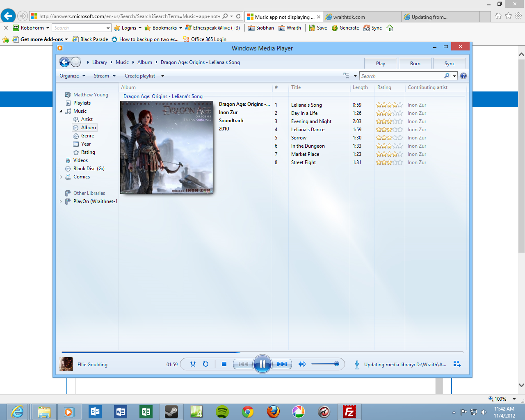Screen dimensions: 525x420
Task: Click the media library Search box
Action: [x=401, y=76]
